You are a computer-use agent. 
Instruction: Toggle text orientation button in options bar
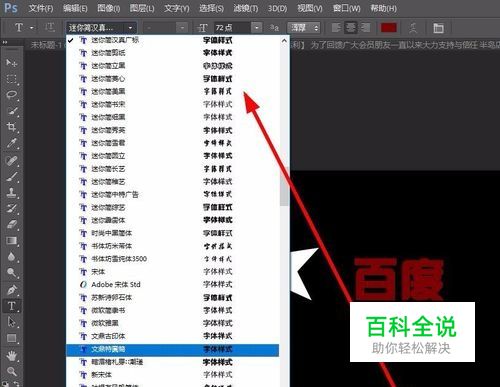50,27
